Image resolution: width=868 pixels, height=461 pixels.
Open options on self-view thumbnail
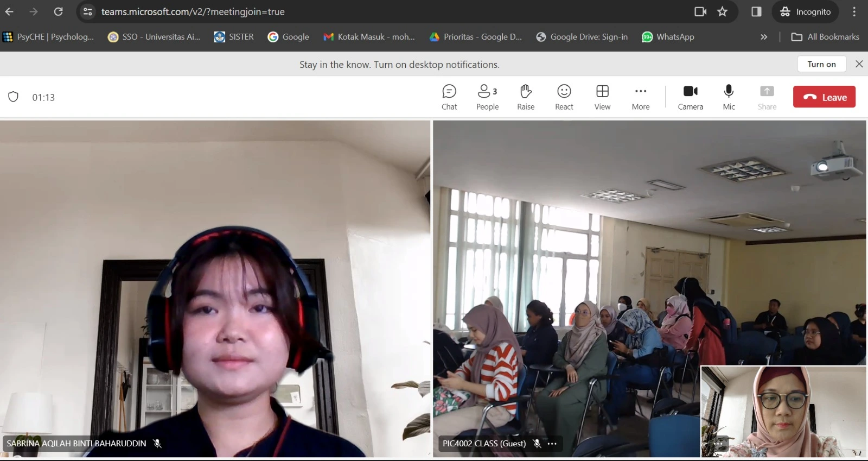(x=718, y=444)
